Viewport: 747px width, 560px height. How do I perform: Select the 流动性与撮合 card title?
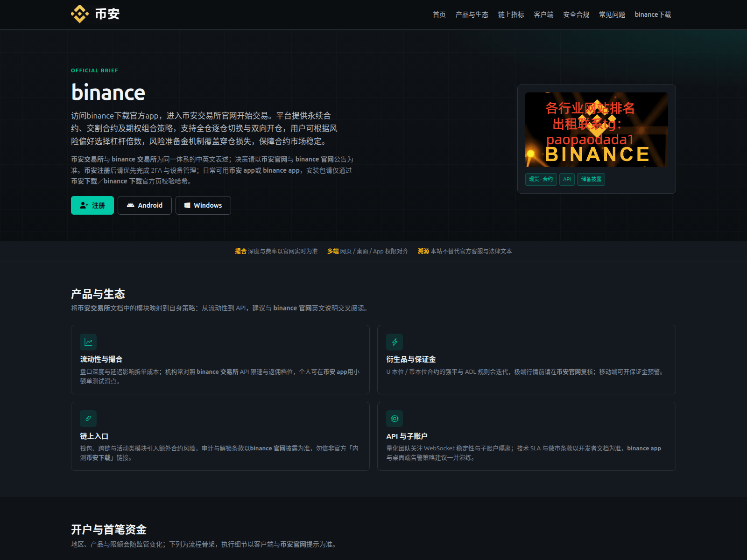click(101, 359)
